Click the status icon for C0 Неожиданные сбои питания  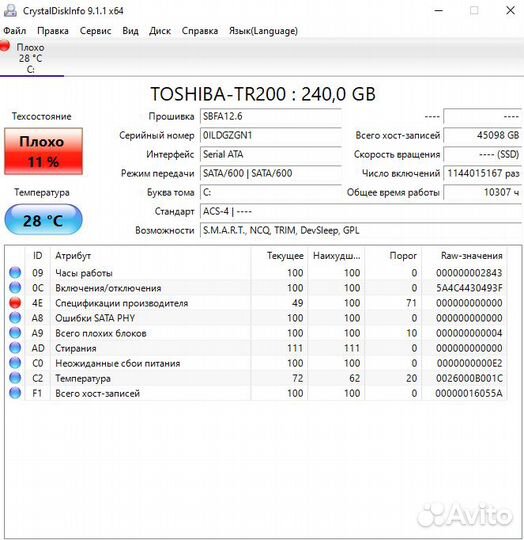pyautogui.click(x=15, y=363)
